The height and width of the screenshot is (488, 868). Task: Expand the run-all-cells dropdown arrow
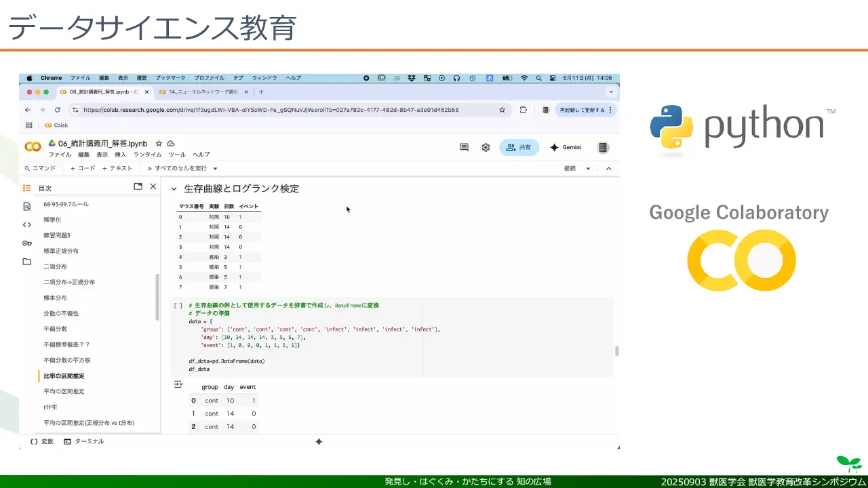tap(215, 169)
